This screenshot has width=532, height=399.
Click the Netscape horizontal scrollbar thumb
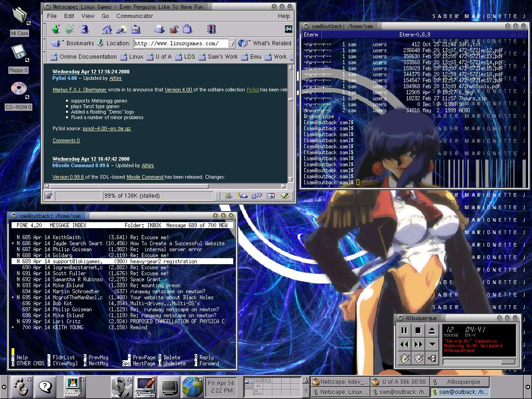(x=129, y=186)
